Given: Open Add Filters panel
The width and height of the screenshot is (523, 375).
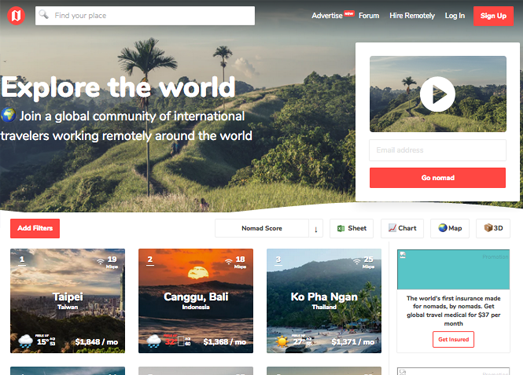Looking at the screenshot, I should [x=35, y=228].
